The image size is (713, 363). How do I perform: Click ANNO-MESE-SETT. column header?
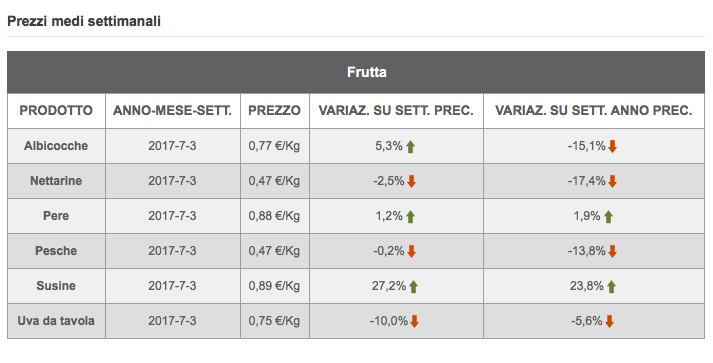coord(172,111)
